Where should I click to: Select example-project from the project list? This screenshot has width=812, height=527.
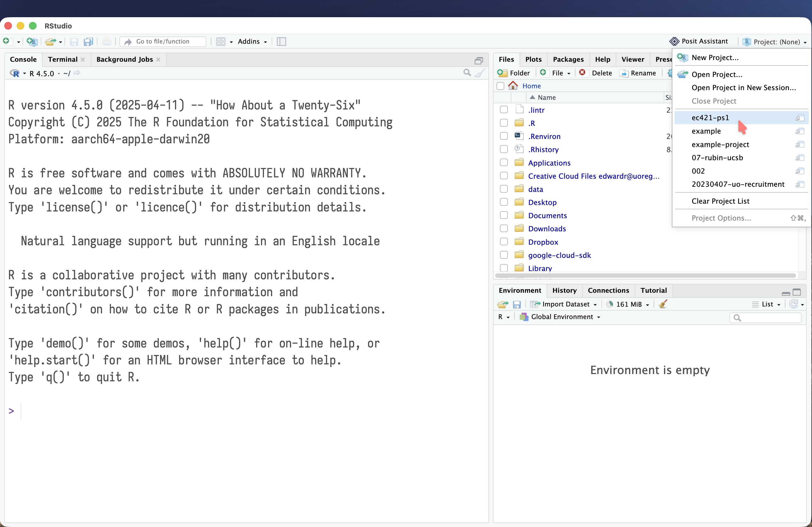coord(720,145)
